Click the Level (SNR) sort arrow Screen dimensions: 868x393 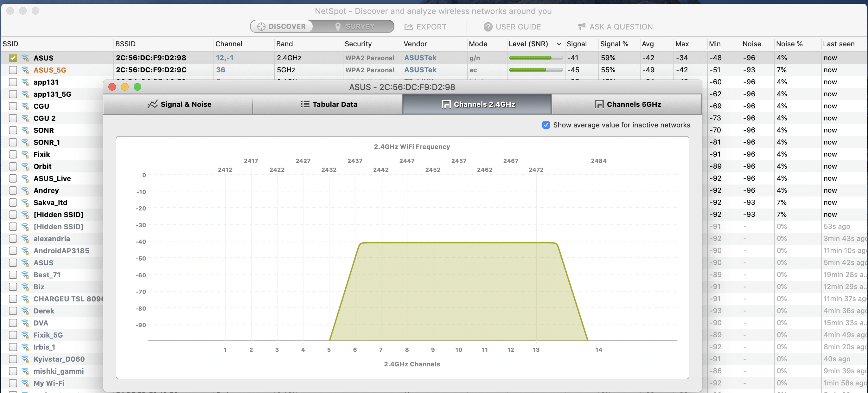[559, 44]
